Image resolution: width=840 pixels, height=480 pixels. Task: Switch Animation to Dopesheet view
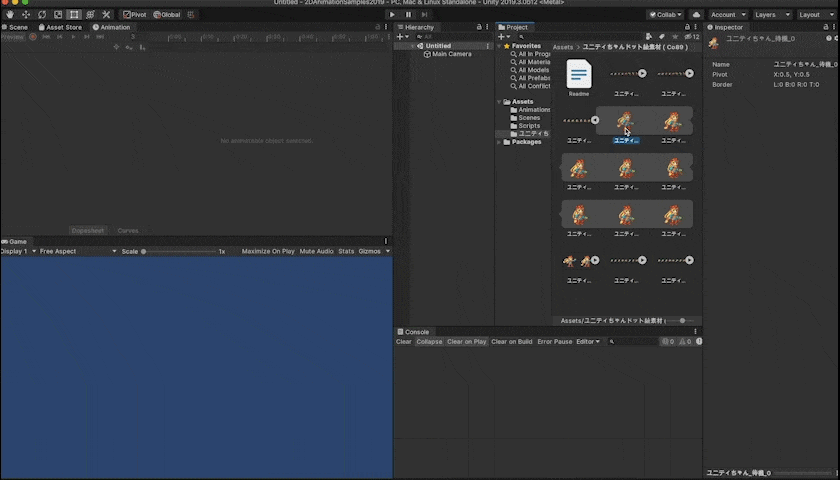[x=88, y=230]
